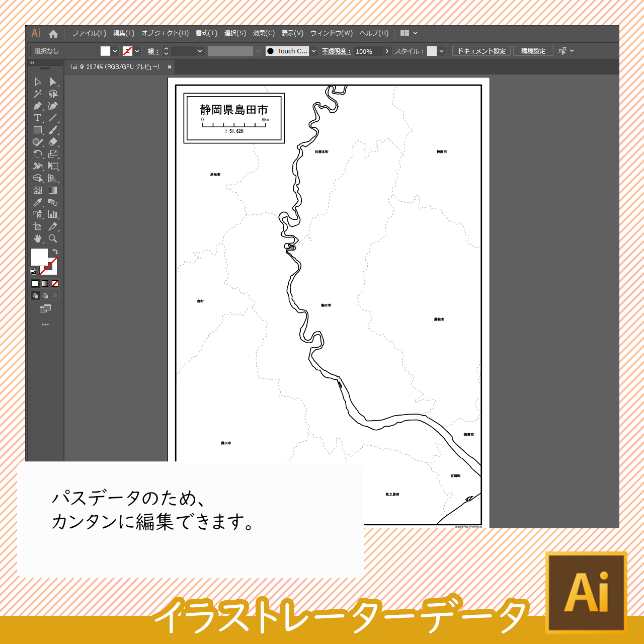
Task: Select the Symbol Sprayer tool
Action: coord(38,214)
